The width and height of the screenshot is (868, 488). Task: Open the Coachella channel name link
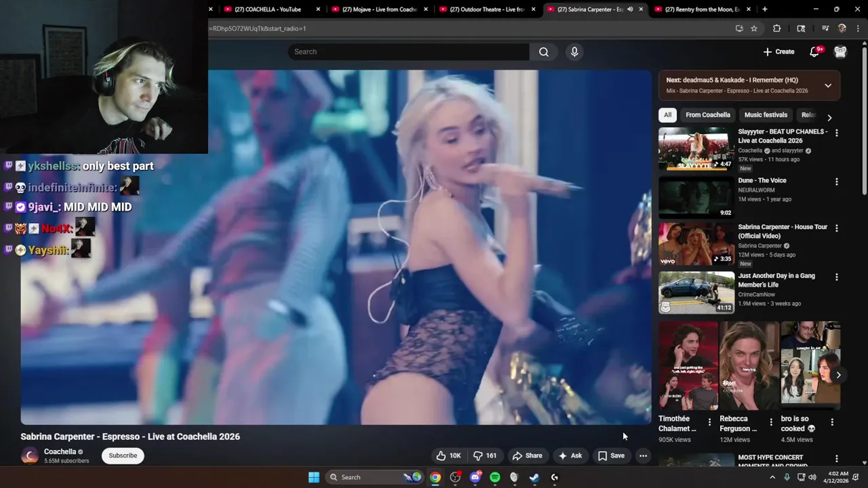click(x=60, y=451)
